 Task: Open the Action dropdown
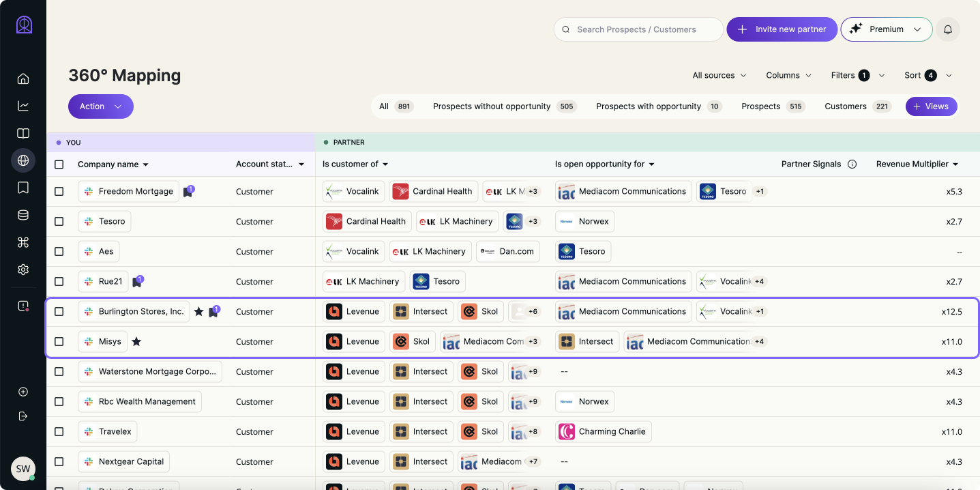101,106
